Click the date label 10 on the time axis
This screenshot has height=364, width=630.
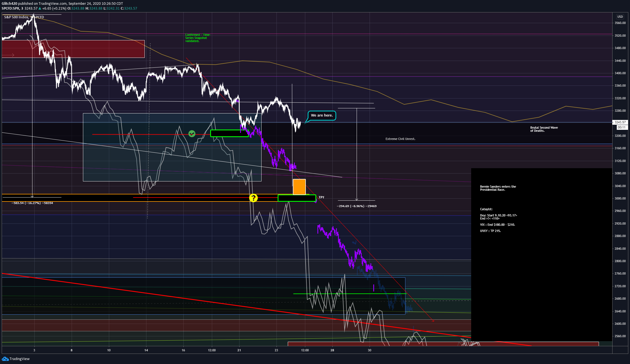(109, 350)
